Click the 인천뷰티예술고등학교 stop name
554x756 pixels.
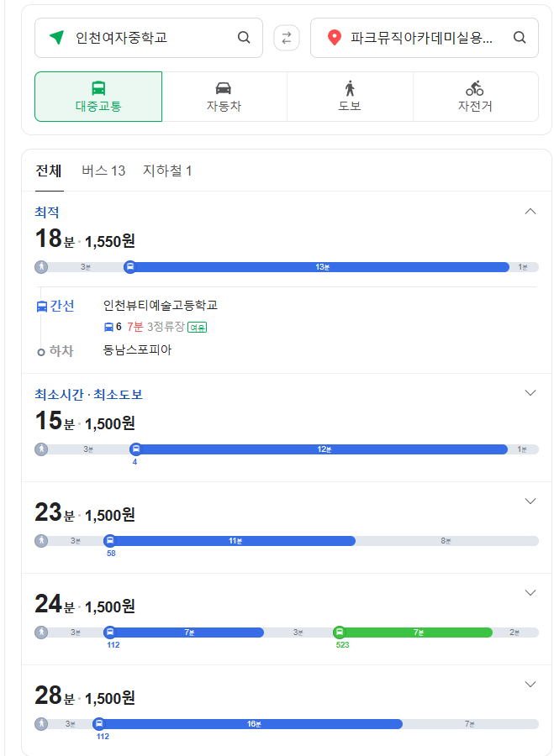pos(161,306)
